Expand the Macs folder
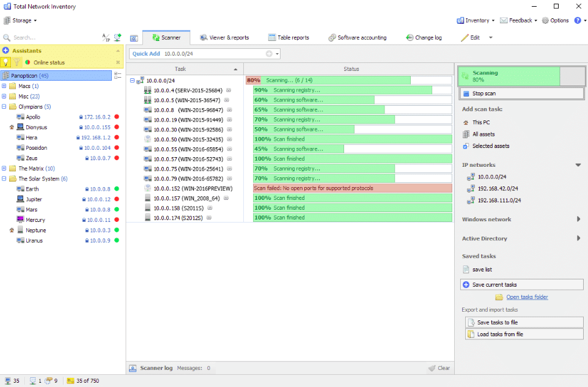This screenshot has height=387, width=588. pos(4,86)
